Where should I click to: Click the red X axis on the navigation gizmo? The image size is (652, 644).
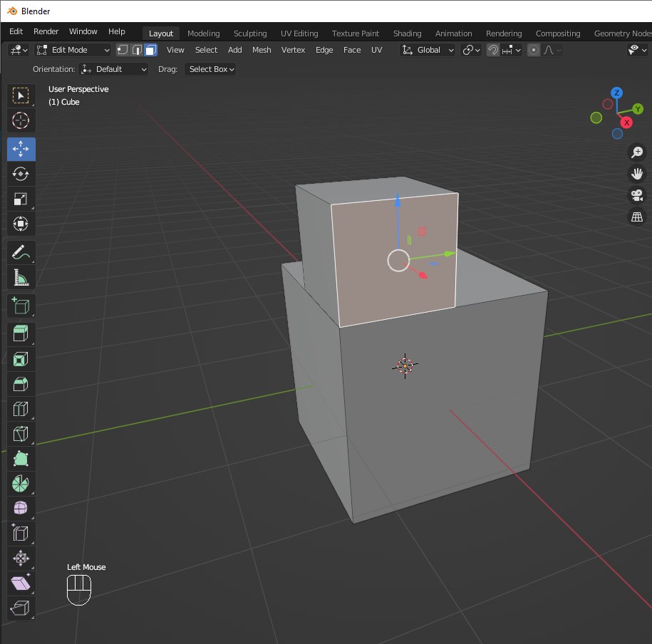[x=626, y=123]
